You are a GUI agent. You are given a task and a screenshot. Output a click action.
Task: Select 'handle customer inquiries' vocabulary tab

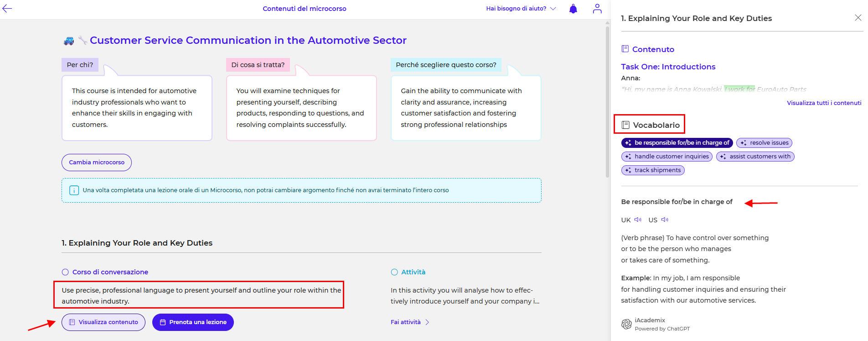tap(666, 157)
